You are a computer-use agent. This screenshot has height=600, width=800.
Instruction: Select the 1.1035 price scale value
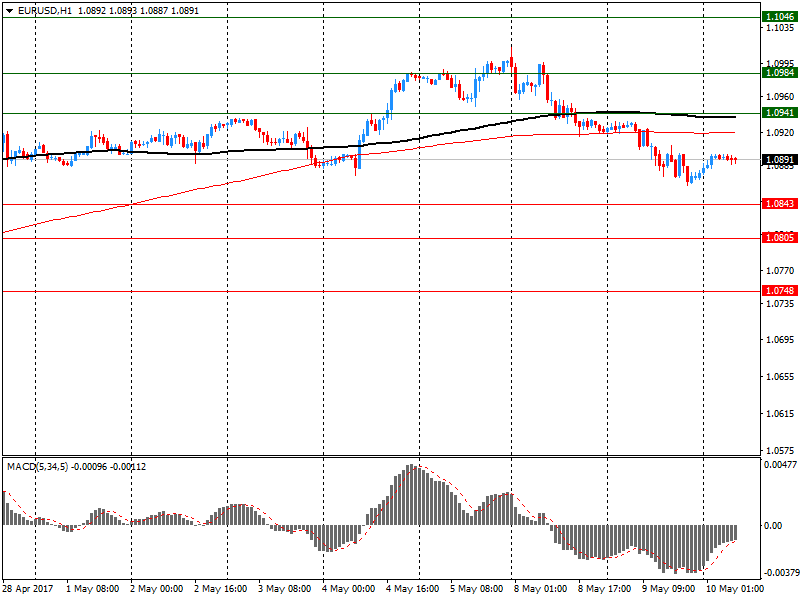[x=781, y=28]
